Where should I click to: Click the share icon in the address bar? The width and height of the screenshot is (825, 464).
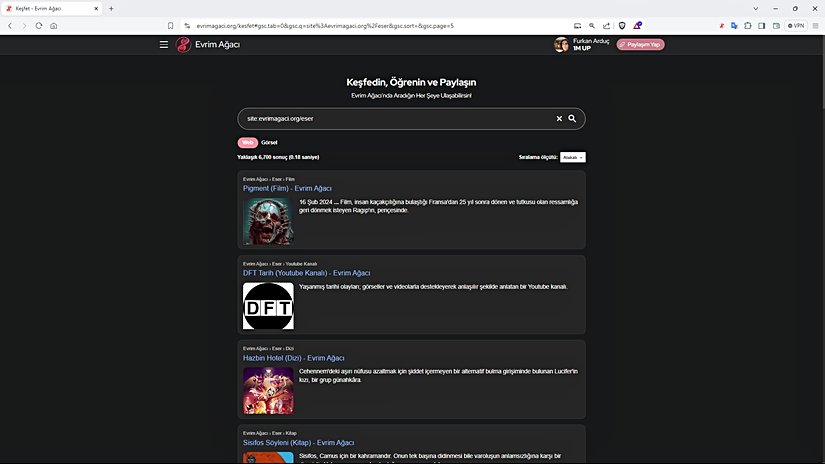[x=606, y=25]
